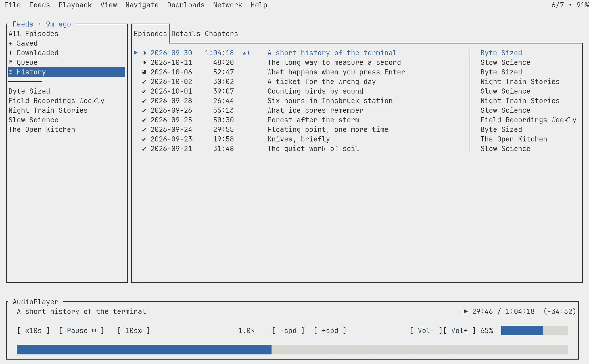The width and height of the screenshot is (589, 364).
Task: Click the queue icon beside Queue
Action: tap(11, 63)
